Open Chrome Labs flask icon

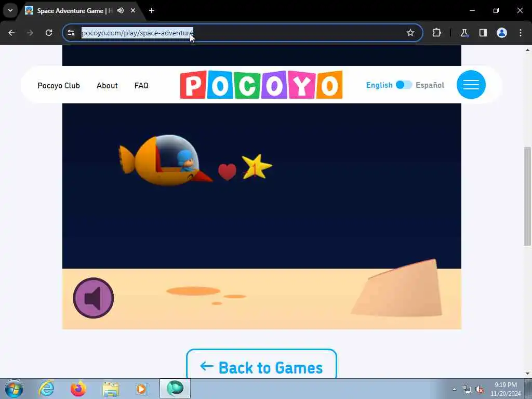tap(464, 33)
